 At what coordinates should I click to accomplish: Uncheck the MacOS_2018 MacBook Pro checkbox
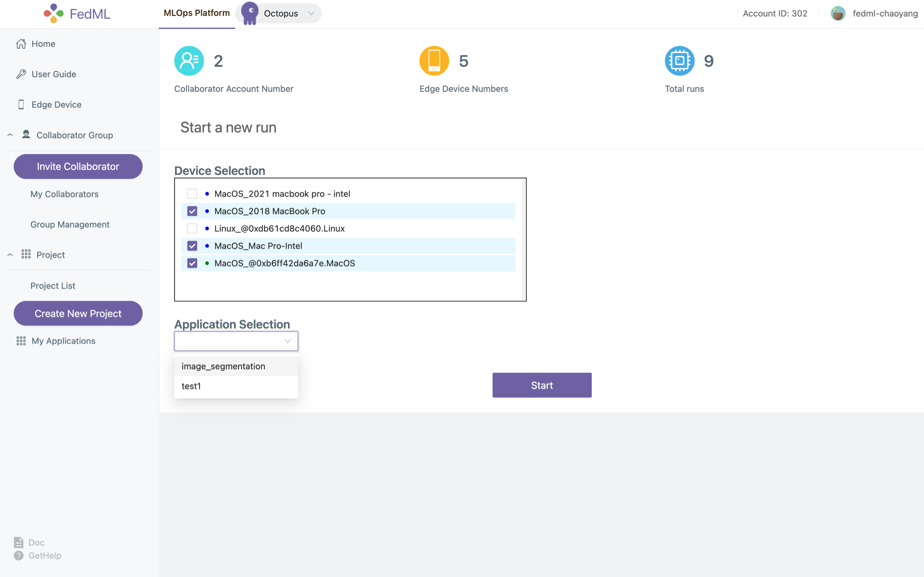pyautogui.click(x=192, y=211)
